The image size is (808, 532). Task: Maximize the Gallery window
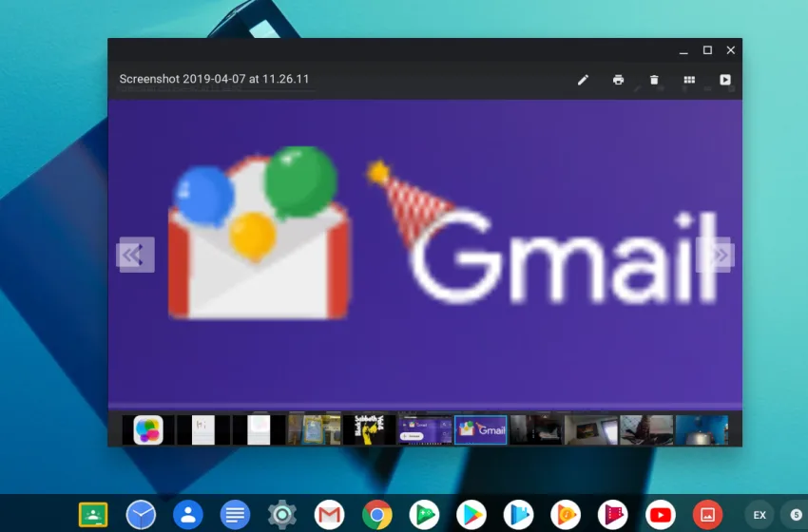(x=707, y=50)
